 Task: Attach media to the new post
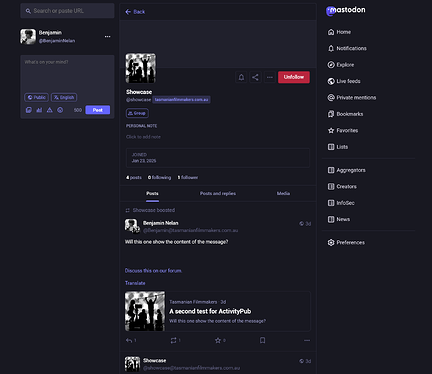point(29,110)
